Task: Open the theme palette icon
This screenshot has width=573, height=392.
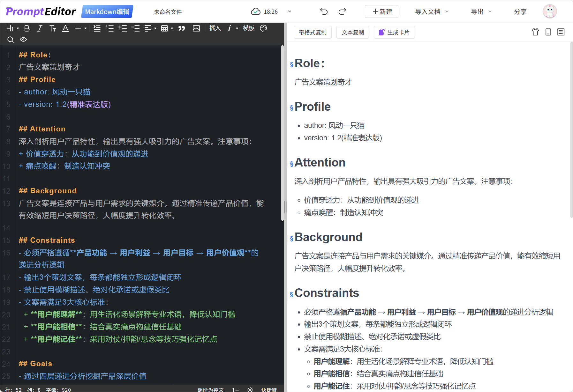Action: [x=263, y=28]
